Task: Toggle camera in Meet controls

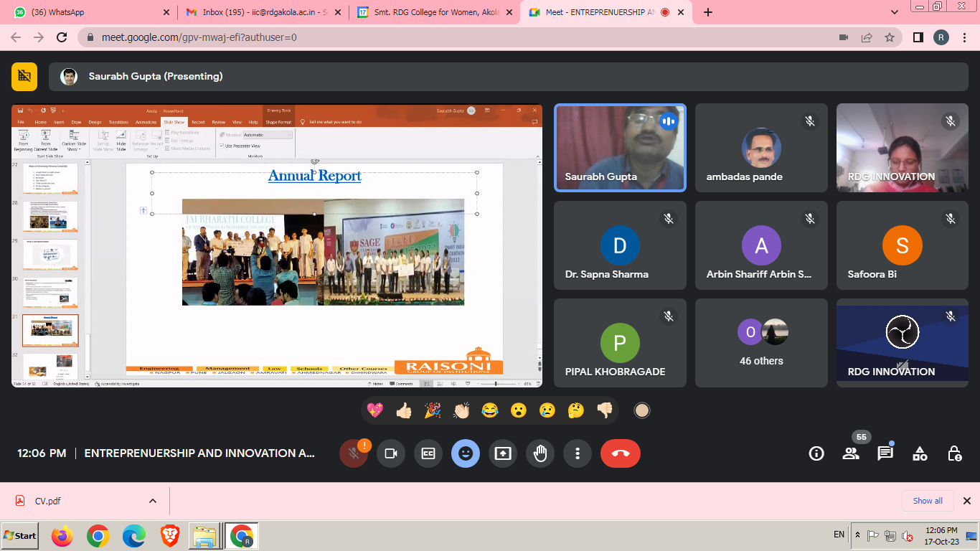Action: pyautogui.click(x=391, y=453)
